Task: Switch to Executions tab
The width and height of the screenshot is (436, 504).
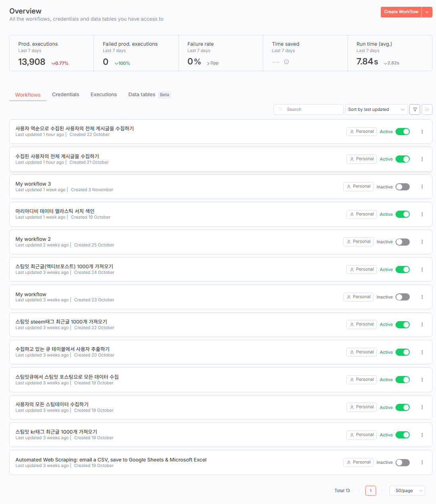Action: 104,95
